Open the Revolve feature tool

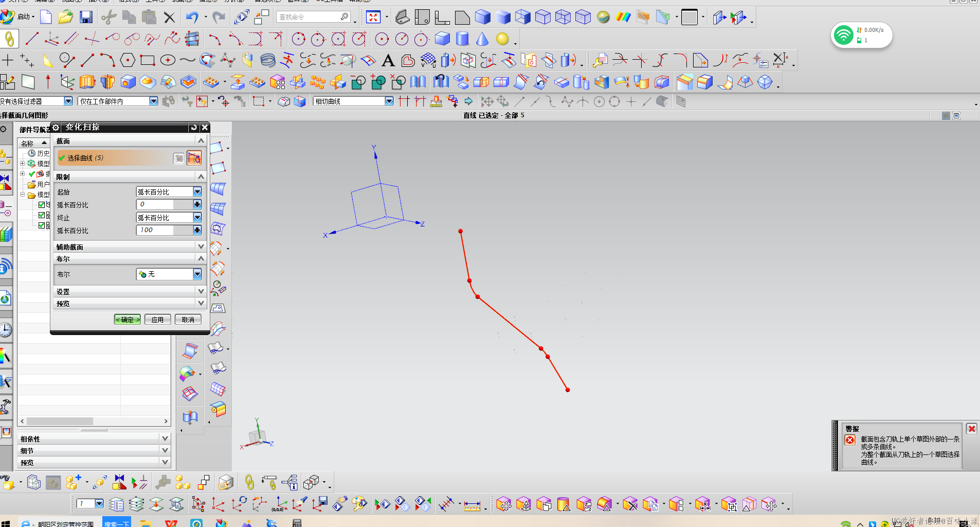(107, 82)
